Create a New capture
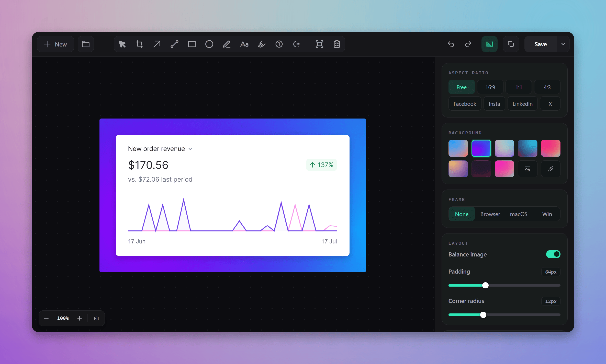 55,44
